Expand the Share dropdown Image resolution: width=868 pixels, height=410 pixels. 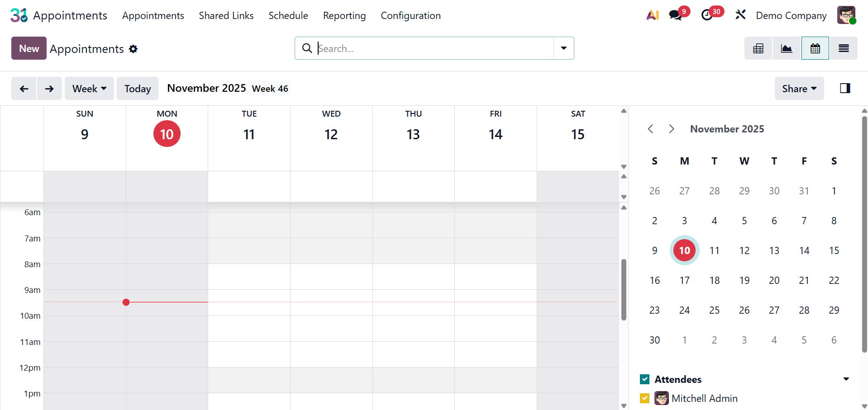[x=799, y=89]
